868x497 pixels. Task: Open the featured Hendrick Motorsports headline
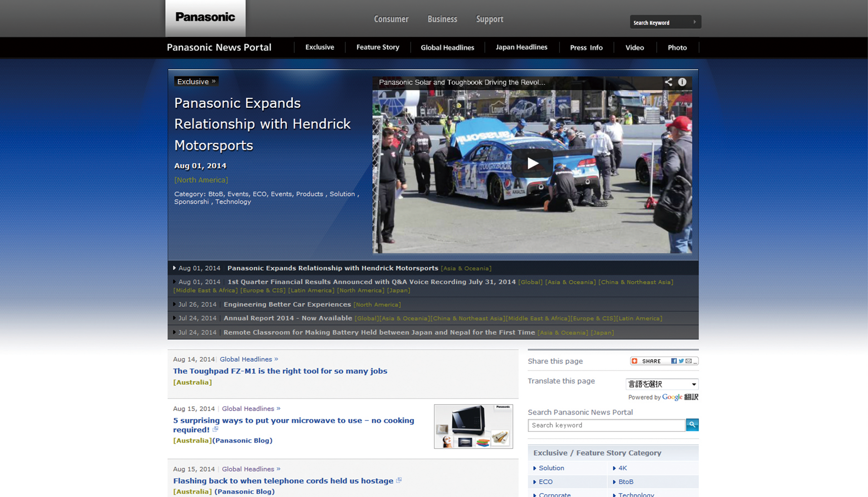click(x=262, y=124)
